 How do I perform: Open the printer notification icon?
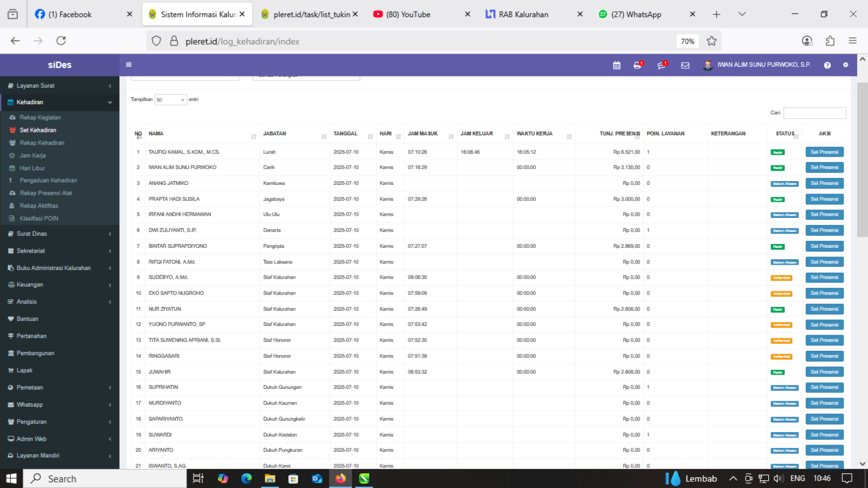[x=638, y=65]
